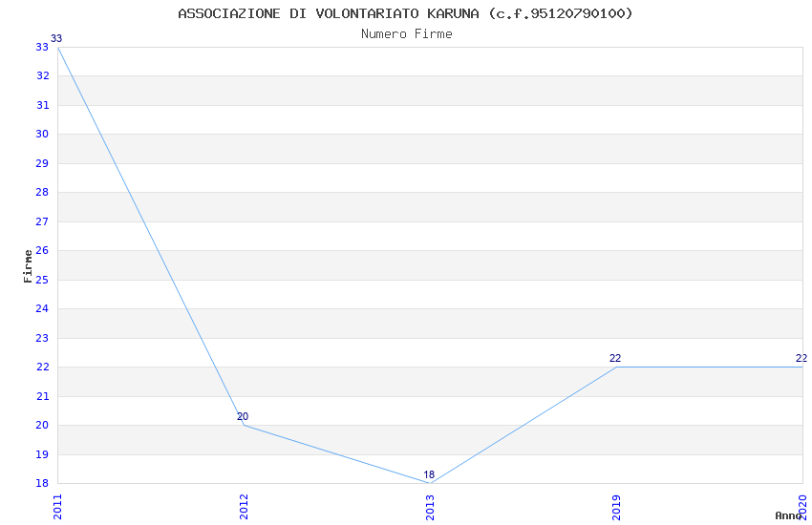Click the subtitle Numero Firme
Viewport: 812px width, 525px height.
[407, 34]
